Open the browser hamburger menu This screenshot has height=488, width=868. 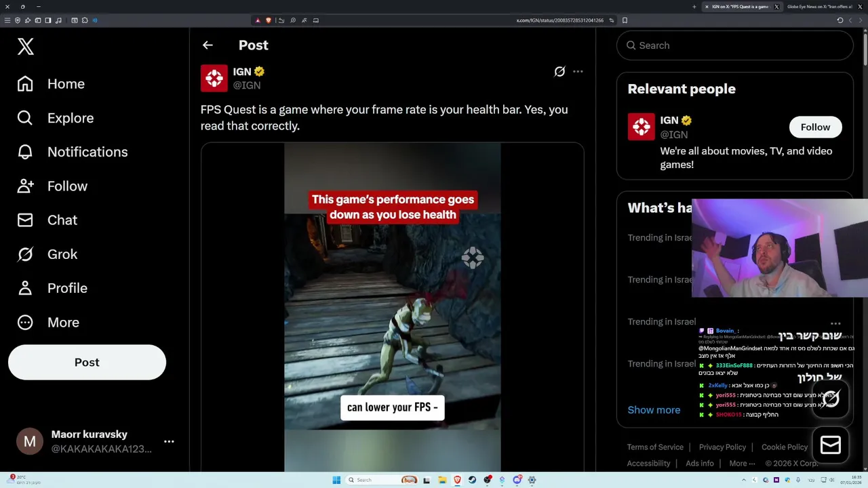pos(7,20)
